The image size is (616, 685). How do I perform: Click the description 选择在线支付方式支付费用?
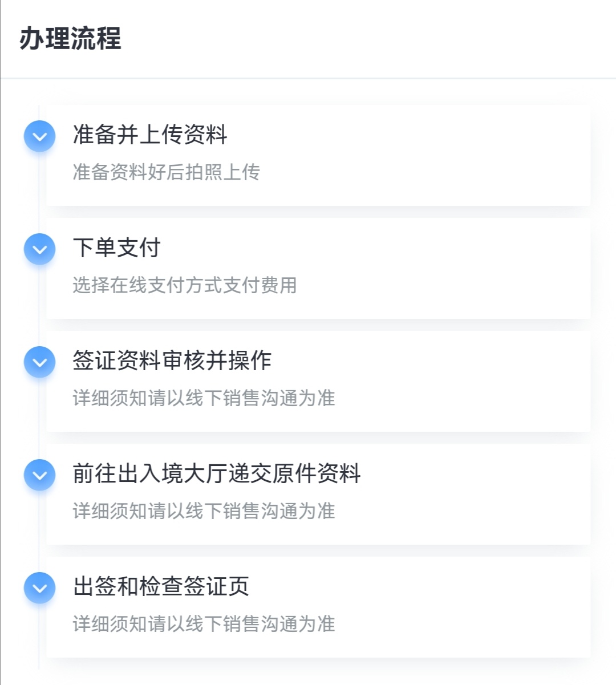pyautogui.click(x=185, y=285)
